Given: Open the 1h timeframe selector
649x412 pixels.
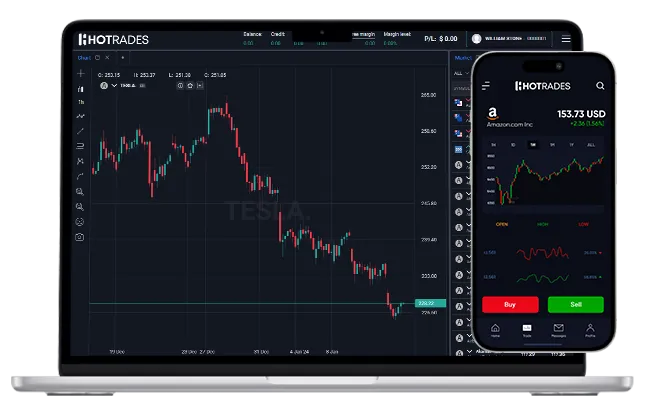Looking at the screenshot, I should point(80,102).
